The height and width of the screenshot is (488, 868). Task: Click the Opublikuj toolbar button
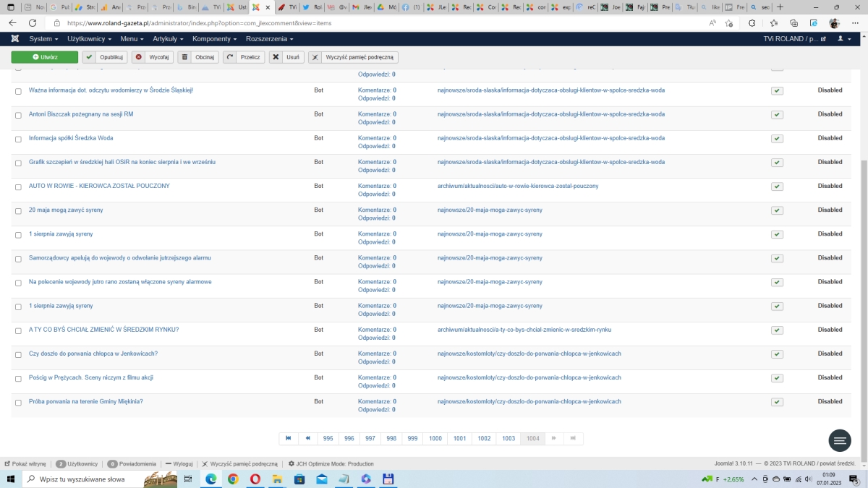(105, 57)
